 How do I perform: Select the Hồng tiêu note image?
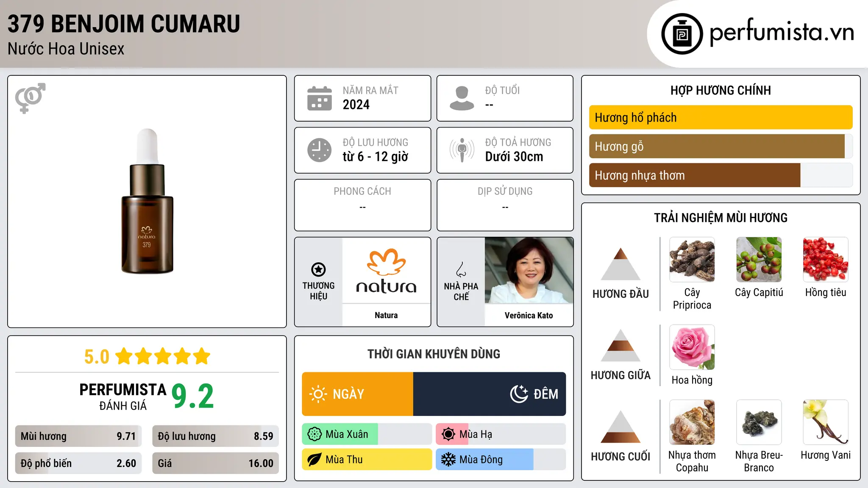826,260
